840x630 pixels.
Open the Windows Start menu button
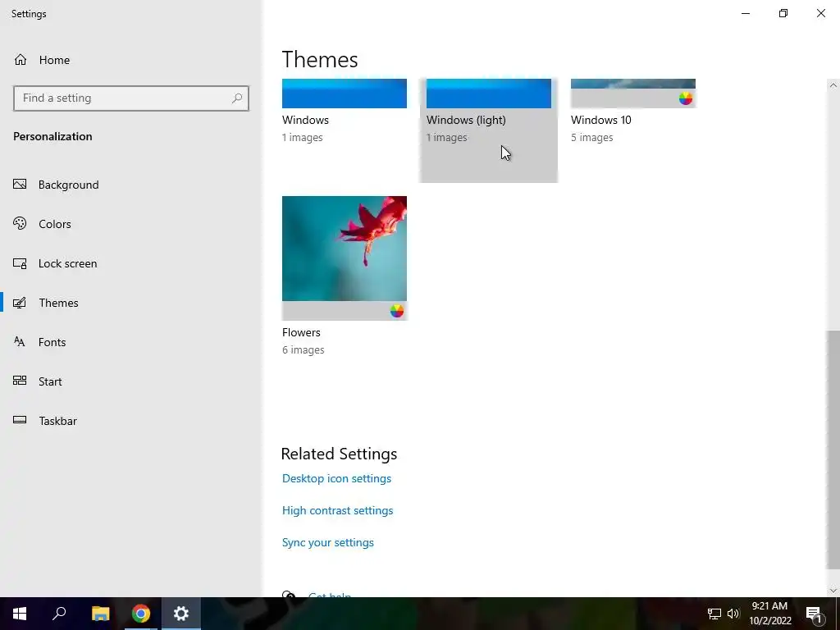tap(20, 614)
